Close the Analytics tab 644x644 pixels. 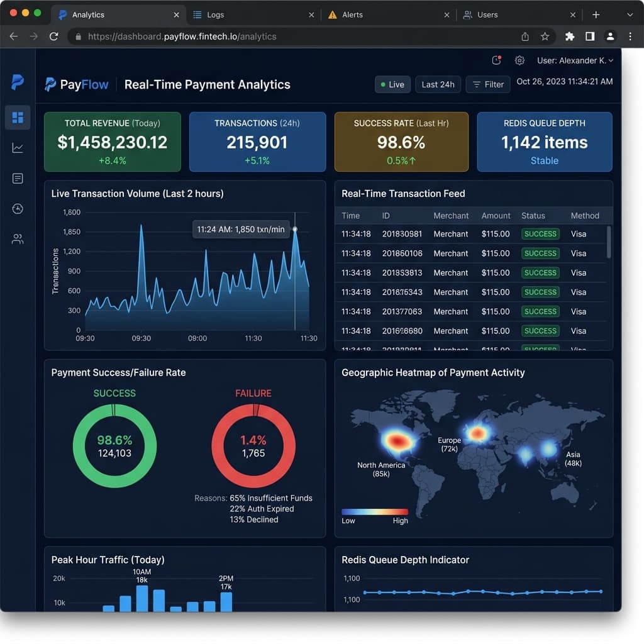(x=176, y=15)
